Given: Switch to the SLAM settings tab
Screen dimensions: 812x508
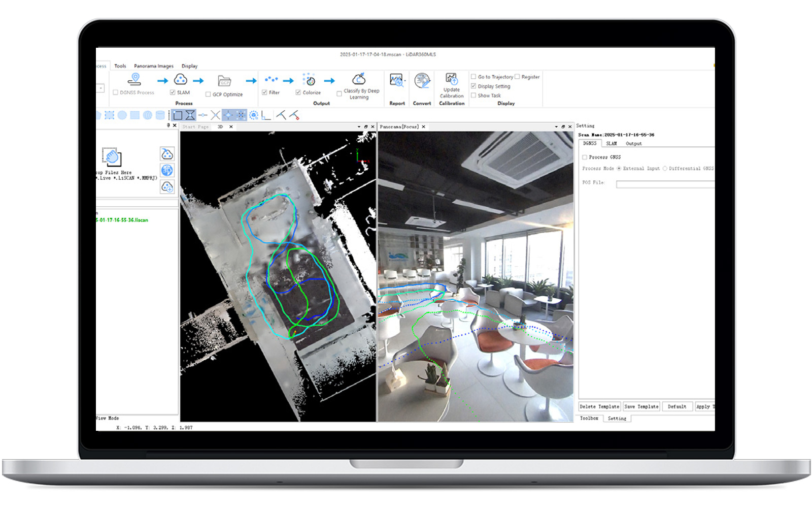Looking at the screenshot, I should [x=611, y=144].
